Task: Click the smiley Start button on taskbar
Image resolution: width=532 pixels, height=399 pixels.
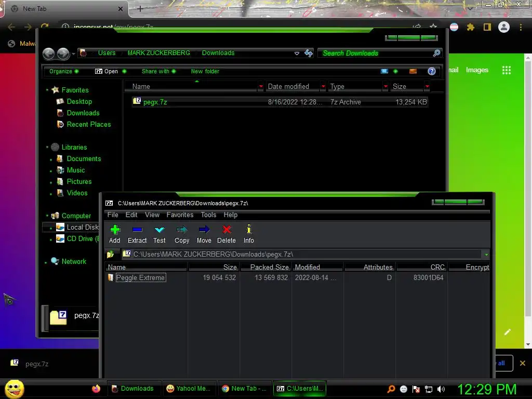Action: pyautogui.click(x=14, y=389)
